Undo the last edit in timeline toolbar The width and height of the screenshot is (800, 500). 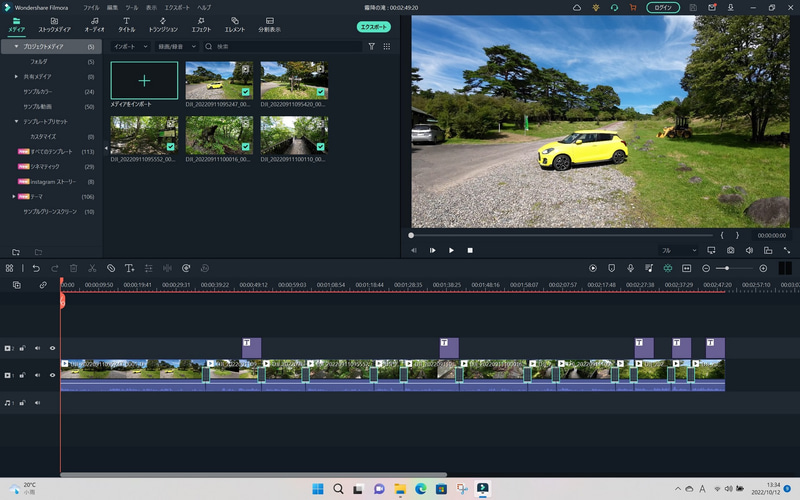tap(36, 268)
